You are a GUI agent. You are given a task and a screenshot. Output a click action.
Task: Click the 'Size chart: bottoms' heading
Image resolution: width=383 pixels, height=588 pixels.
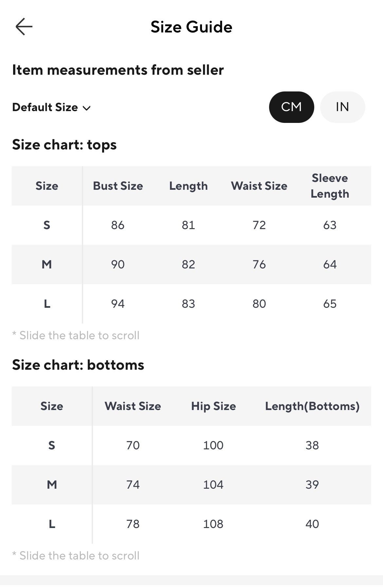tap(78, 365)
